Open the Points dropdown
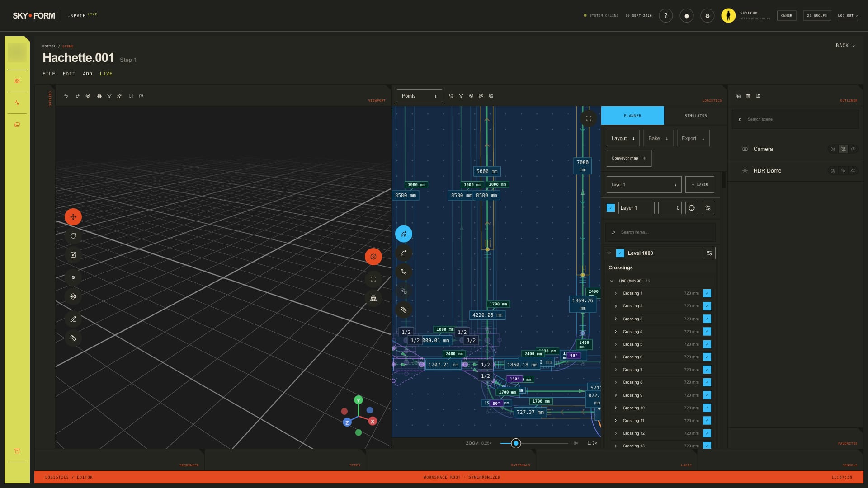This screenshot has width=868, height=488. coord(420,96)
